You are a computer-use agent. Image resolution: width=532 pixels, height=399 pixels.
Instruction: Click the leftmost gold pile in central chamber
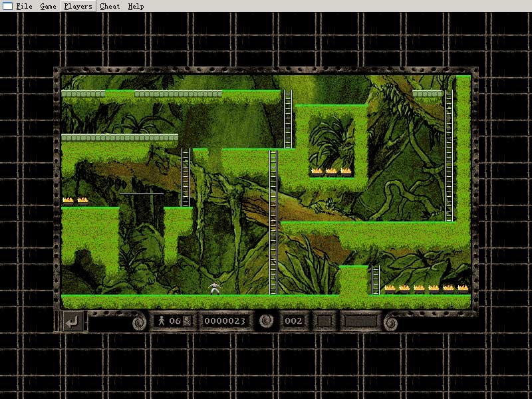click(317, 172)
